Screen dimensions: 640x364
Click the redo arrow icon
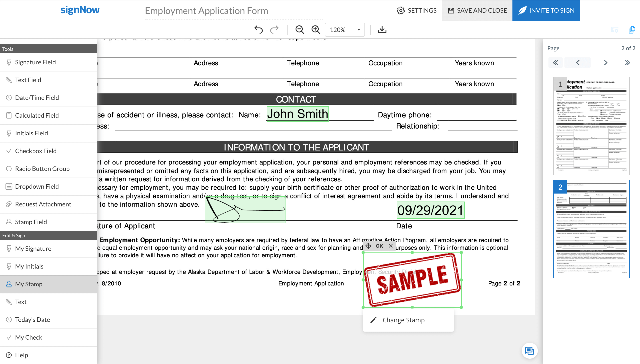(274, 30)
